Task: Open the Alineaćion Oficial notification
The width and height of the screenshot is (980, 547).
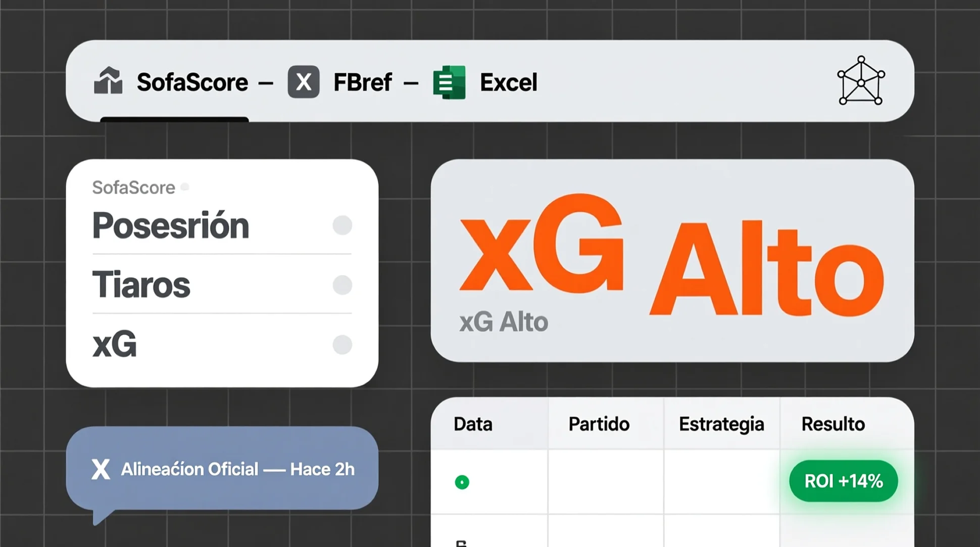Action: pyautogui.click(x=237, y=469)
